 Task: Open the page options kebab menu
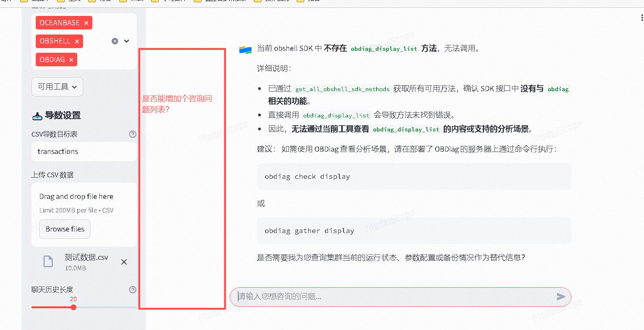point(642,18)
